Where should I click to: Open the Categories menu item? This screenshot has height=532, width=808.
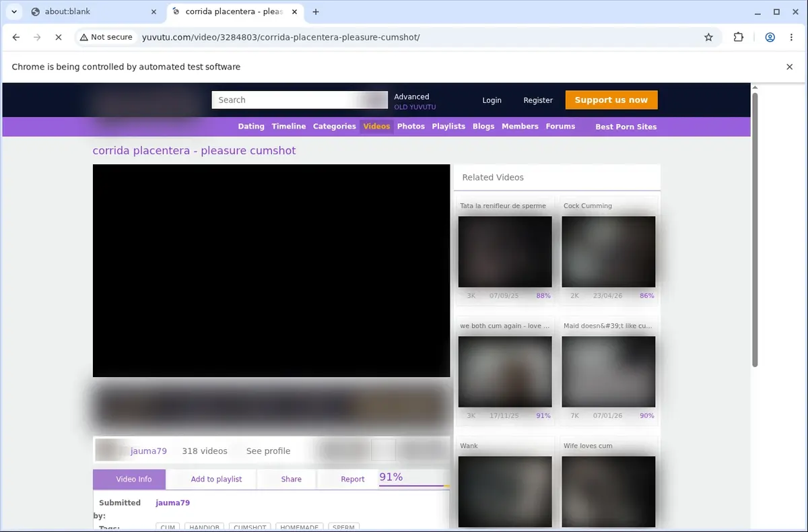coord(334,127)
